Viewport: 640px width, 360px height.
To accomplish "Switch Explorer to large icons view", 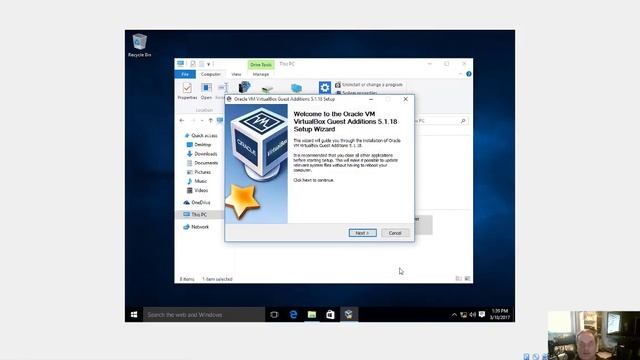I will pos(467,279).
